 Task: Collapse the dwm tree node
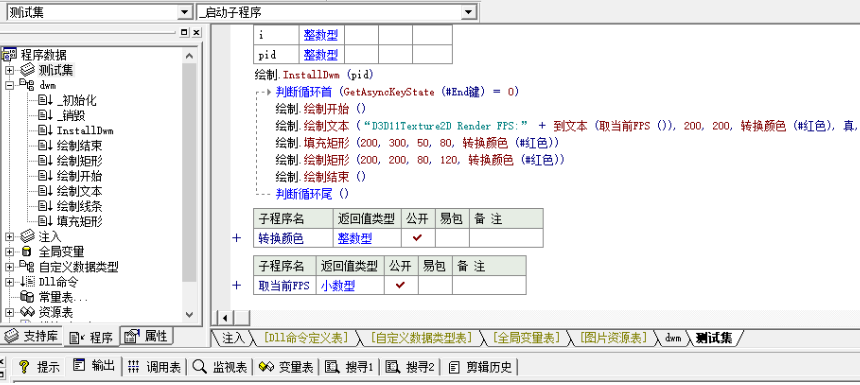click(9, 86)
